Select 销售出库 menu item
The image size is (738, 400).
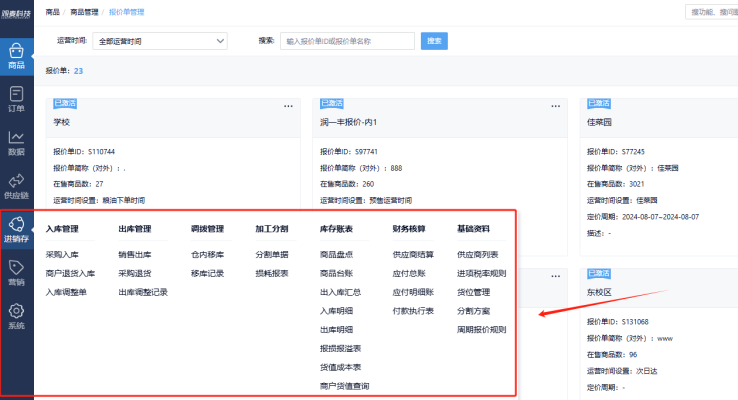click(134, 254)
